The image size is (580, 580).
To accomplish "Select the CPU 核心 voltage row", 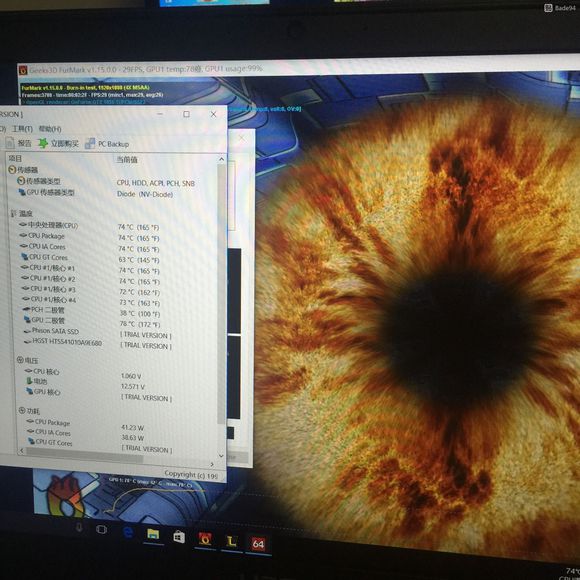I will [84, 374].
